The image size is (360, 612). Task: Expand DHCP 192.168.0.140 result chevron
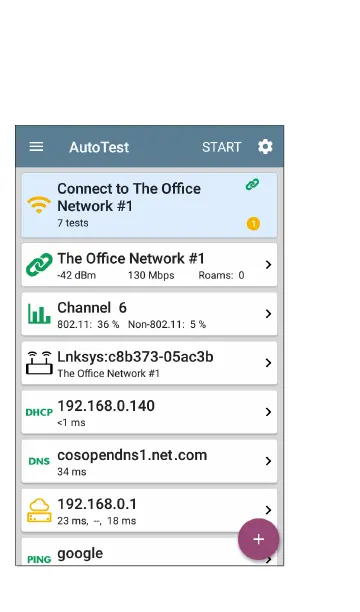(268, 412)
